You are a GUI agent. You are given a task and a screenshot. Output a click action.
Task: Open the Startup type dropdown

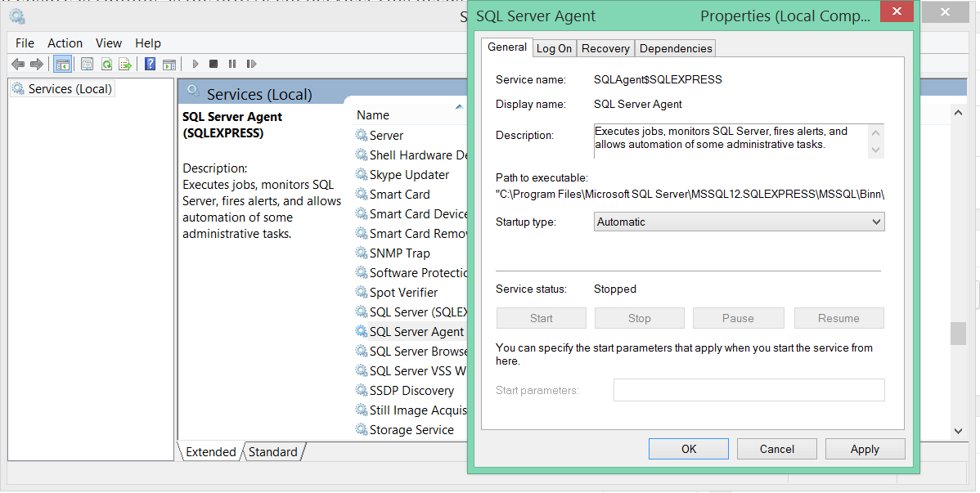pos(739,222)
